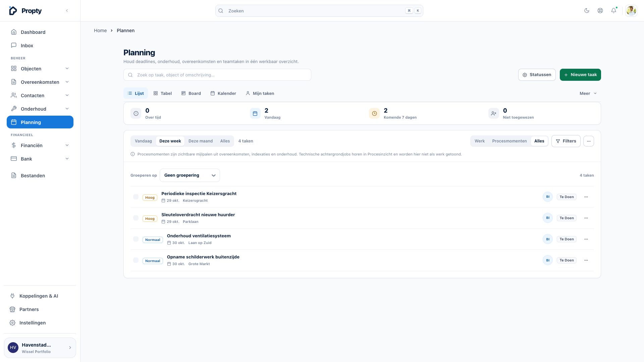The height and width of the screenshot is (362, 644).
Task: Create a task with Nieuwe taak
Action: click(x=580, y=75)
